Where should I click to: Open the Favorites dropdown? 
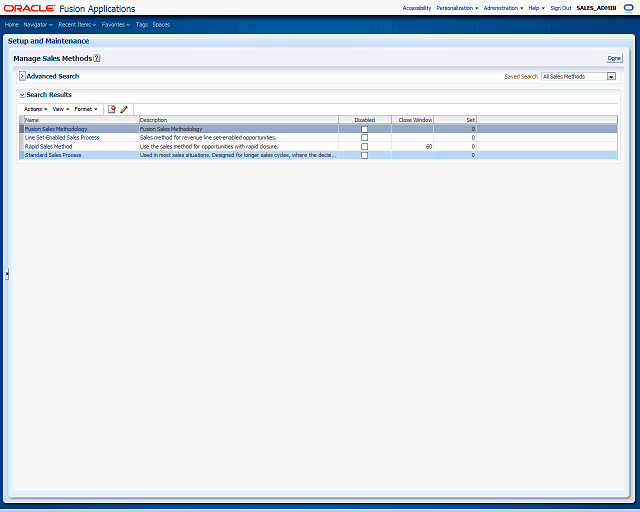coord(116,24)
